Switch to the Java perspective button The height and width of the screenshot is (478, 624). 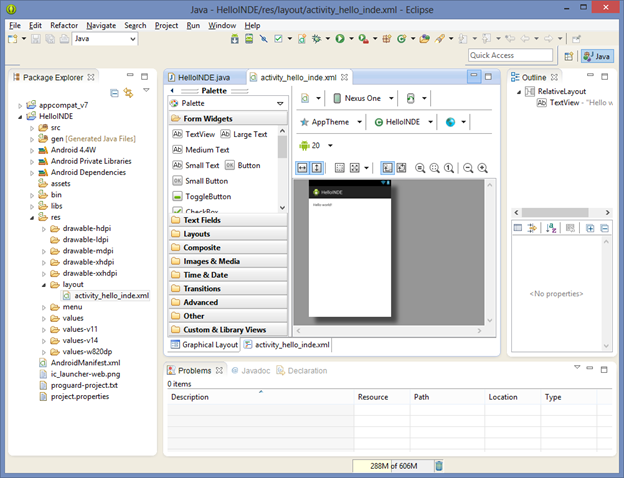point(596,56)
